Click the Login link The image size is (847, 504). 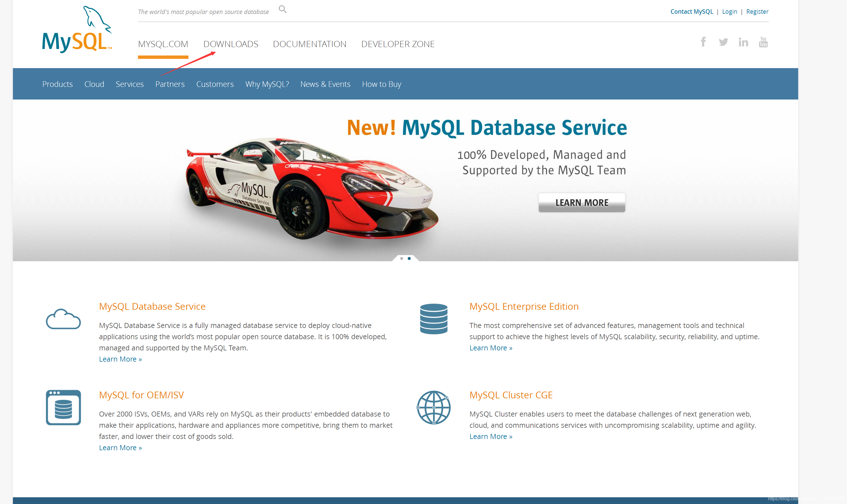(729, 11)
